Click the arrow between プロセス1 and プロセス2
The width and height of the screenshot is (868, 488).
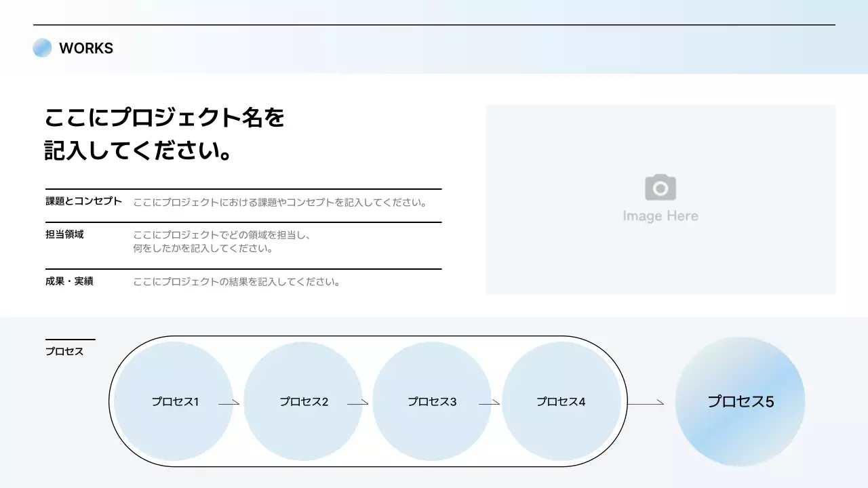(229, 402)
